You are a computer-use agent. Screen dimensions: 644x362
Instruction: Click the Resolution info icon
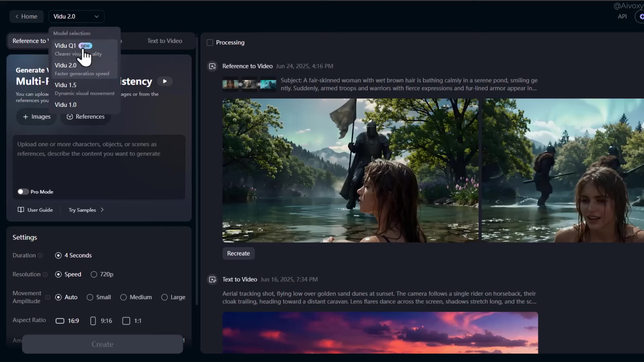(45, 275)
